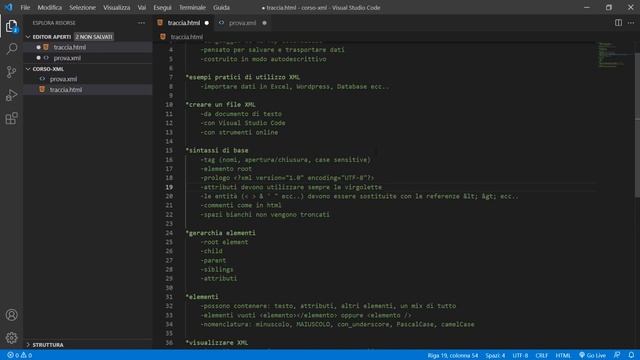Viewport: 640px width, 360px height.
Task: Open the File menu
Action: pyautogui.click(x=25, y=7)
